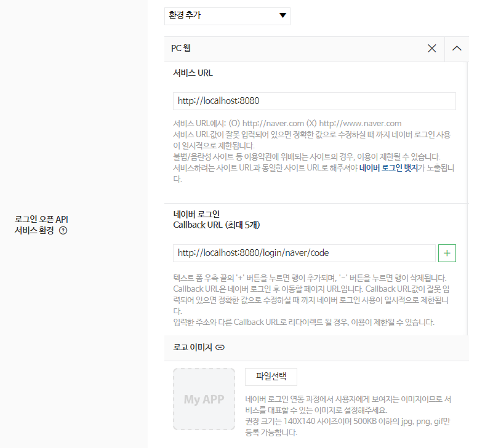485x448 pixels.
Task: Collapse the PC 웹 section chevron
Action: [457, 48]
